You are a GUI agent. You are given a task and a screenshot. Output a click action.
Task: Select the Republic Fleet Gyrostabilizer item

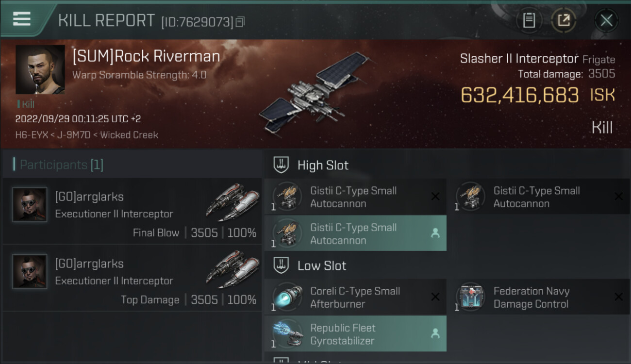pos(354,334)
